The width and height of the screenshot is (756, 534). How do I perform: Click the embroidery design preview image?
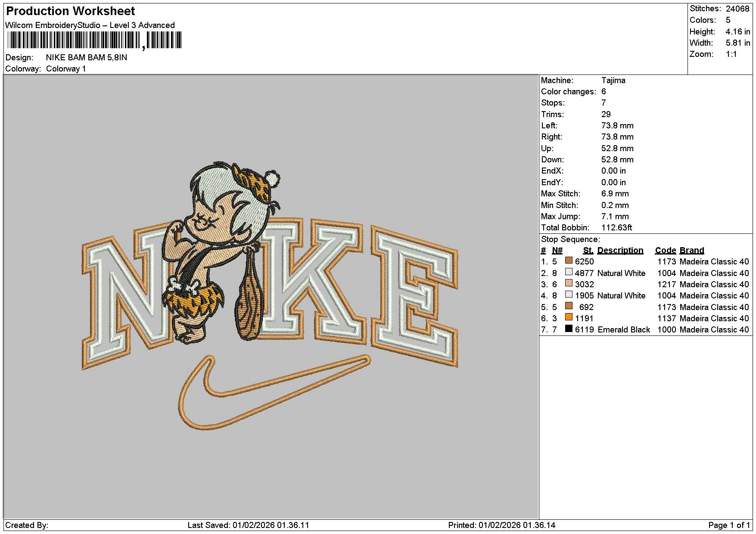tap(270, 296)
